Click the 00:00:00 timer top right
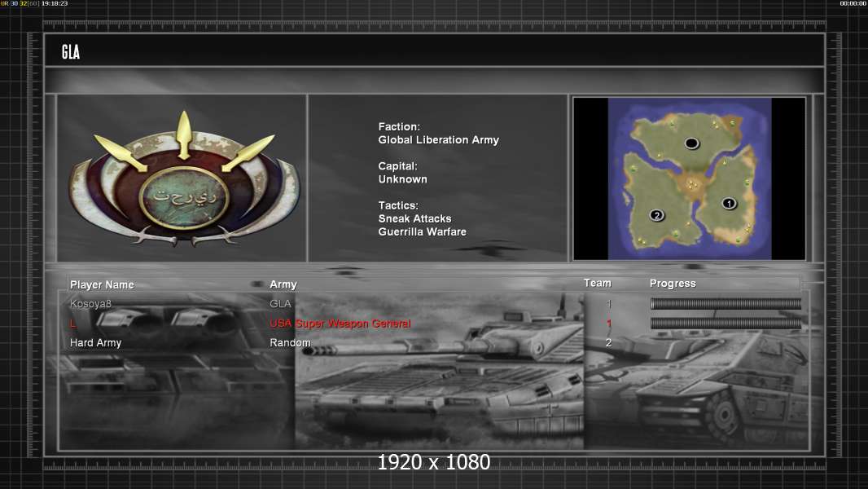This screenshot has width=868, height=489. coord(853,3)
